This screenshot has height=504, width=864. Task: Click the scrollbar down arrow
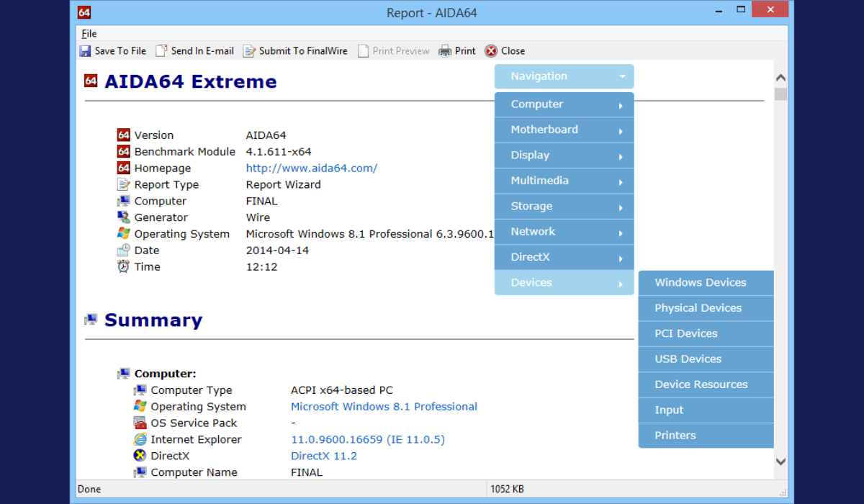[x=780, y=462]
